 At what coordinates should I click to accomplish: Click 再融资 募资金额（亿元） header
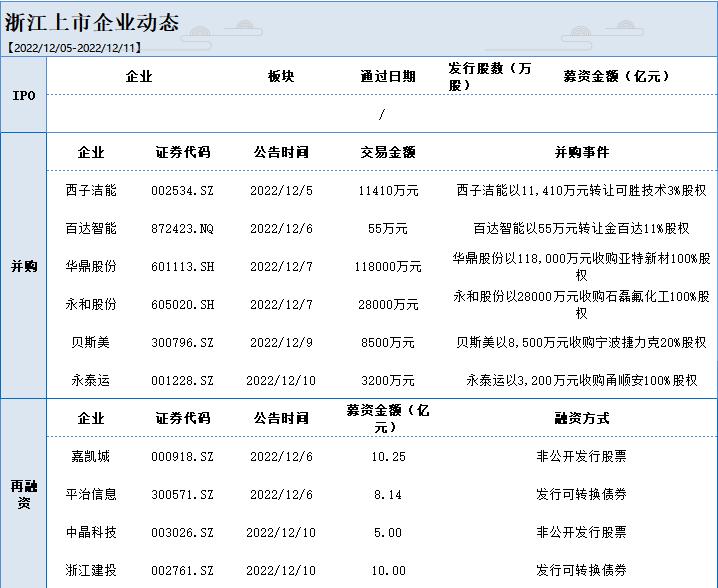click(388, 418)
